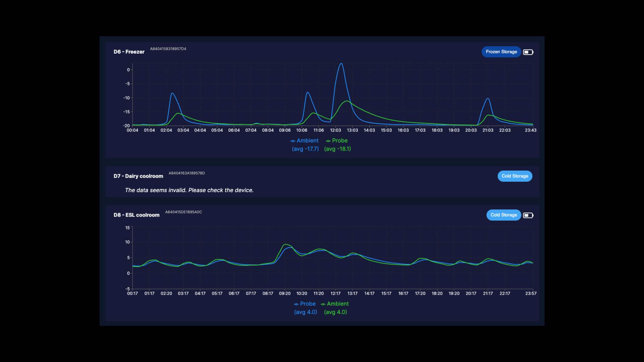644x362 pixels.
Task: Hide the Freezer Ambient avg -17.7 series
Action: 305,149
